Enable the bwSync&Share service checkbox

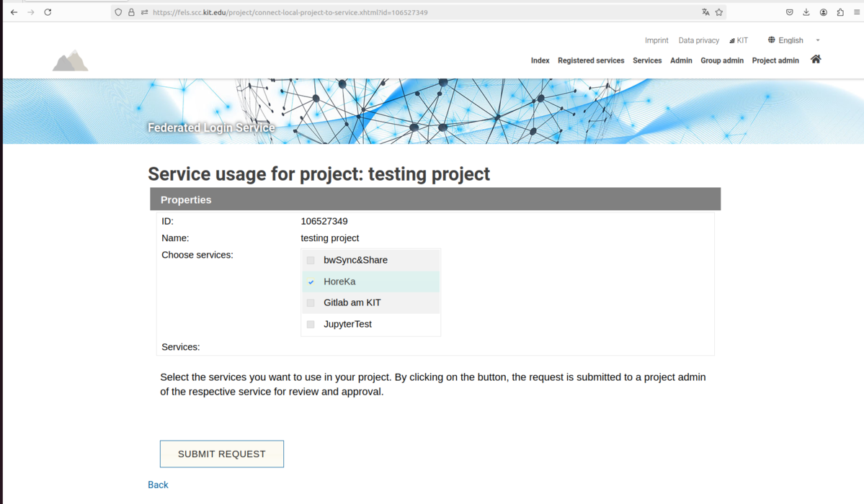[311, 260]
